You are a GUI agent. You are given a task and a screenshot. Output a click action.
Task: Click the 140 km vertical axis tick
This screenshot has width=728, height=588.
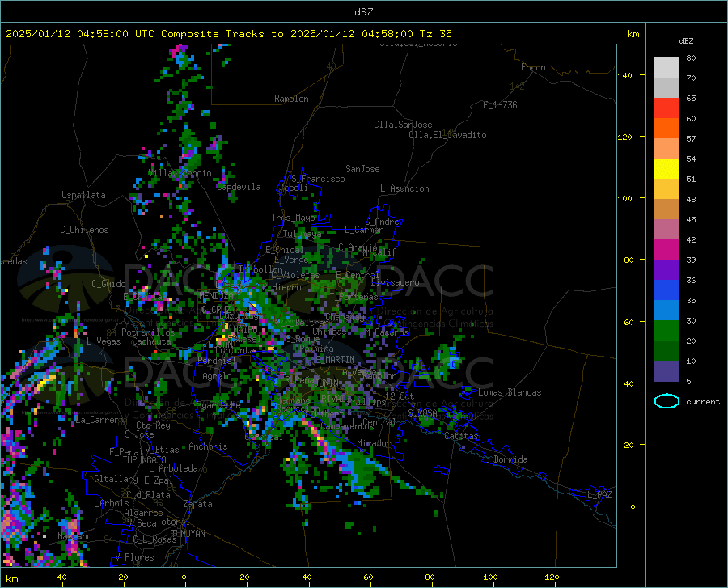pos(625,76)
